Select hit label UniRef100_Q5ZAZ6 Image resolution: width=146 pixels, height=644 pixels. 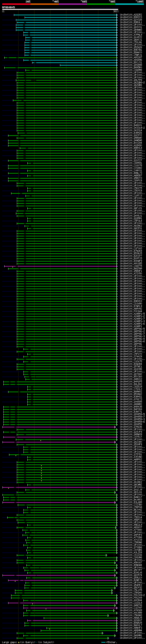131,48
